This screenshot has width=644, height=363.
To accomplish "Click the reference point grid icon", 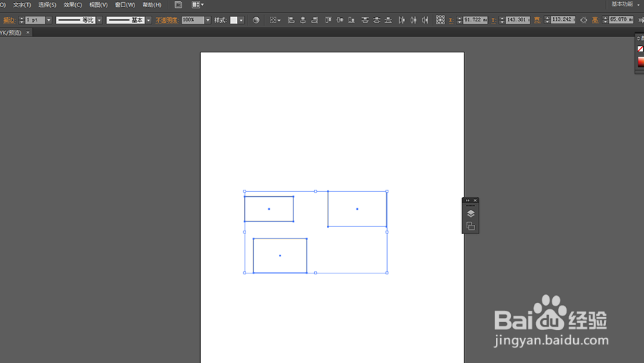I will click(x=440, y=20).
